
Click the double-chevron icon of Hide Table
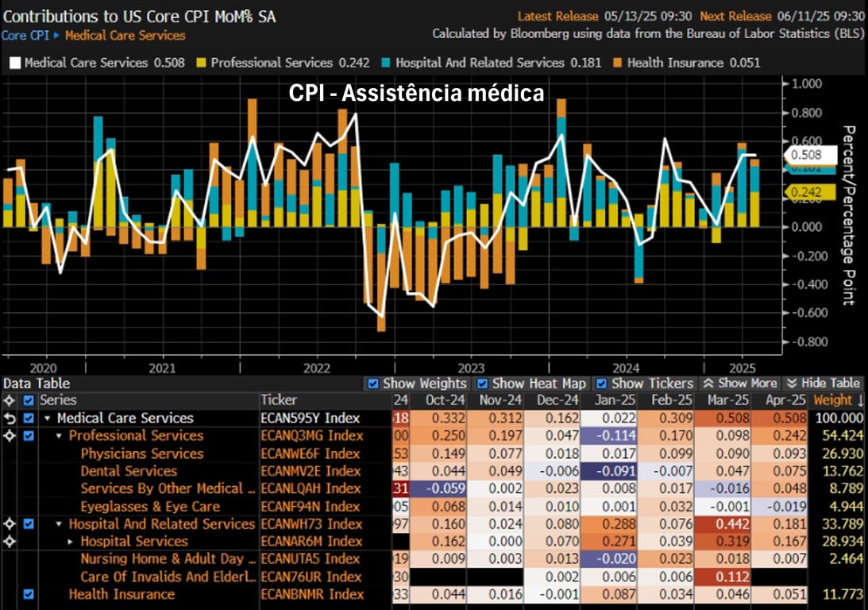coord(793,383)
